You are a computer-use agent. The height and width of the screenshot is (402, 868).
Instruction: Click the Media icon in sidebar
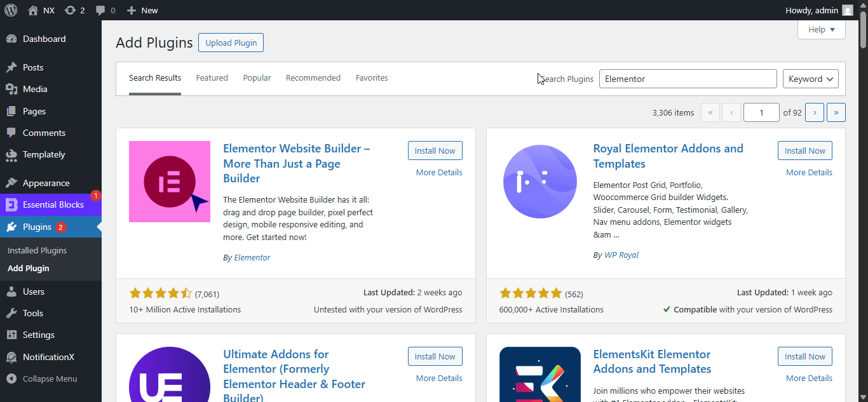point(11,89)
